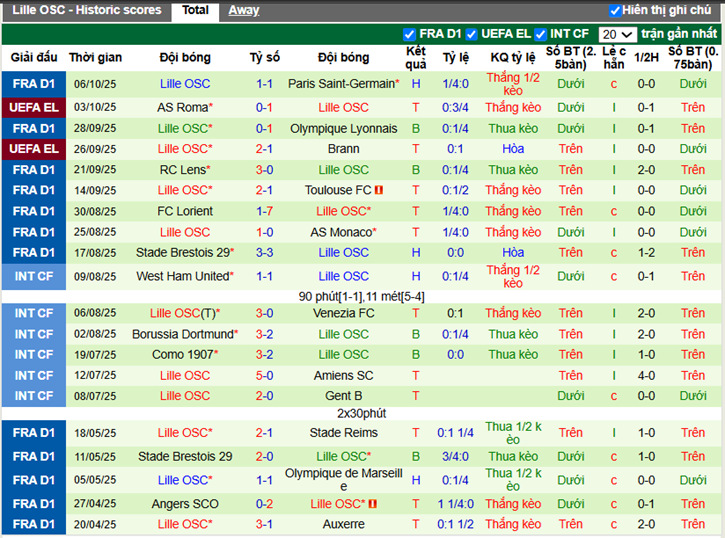
Task: Open Venezia FC team link
Action: [x=344, y=313]
